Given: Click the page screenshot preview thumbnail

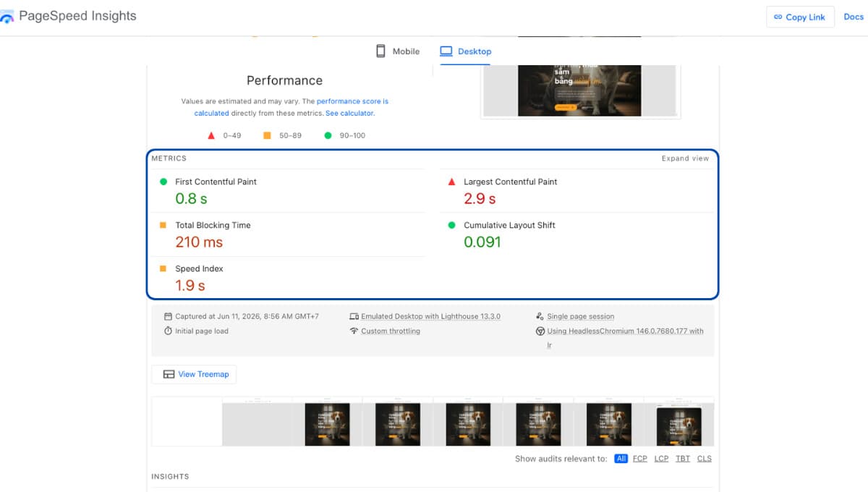Looking at the screenshot, I should (580, 91).
